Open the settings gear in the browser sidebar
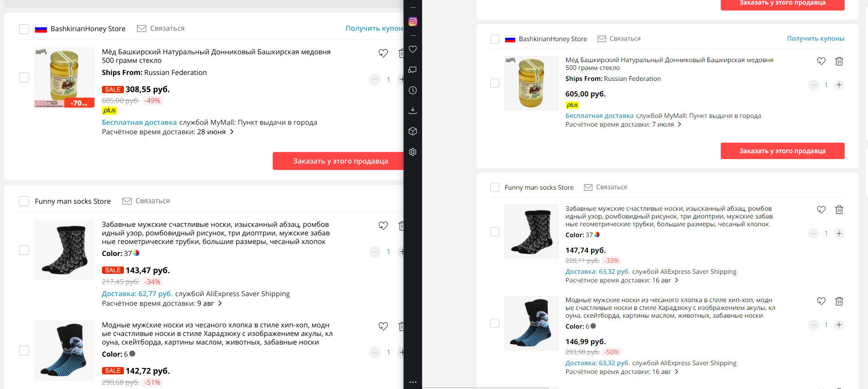The height and width of the screenshot is (389, 868). (413, 152)
